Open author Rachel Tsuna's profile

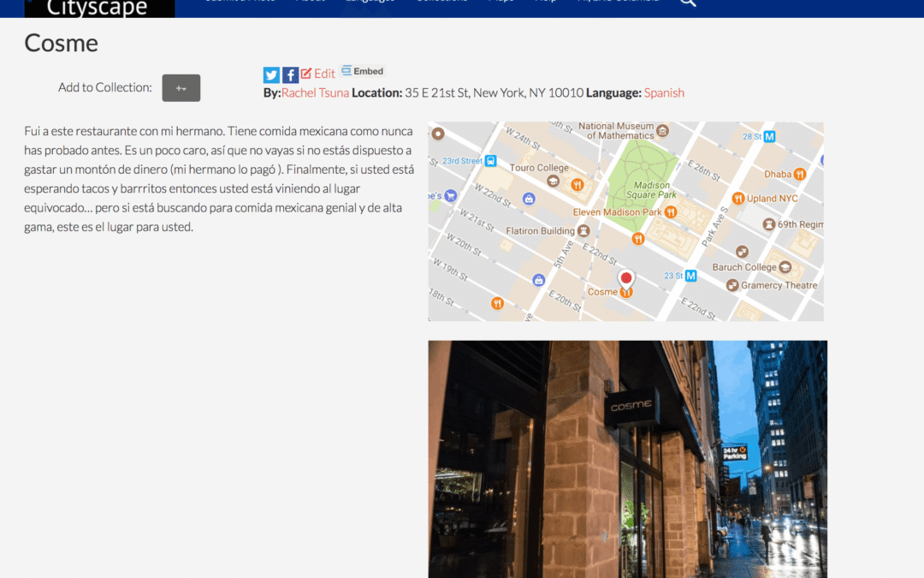pyautogui.click(x=315, y=92)
